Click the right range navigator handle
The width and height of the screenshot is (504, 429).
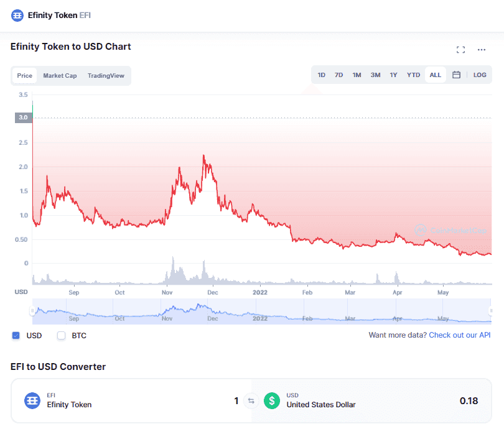point(490,310)
